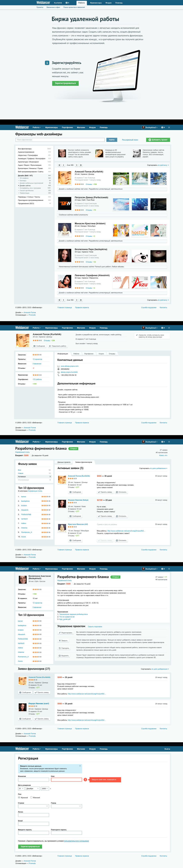
Task: Click the Skype icon beside alexey-popov-kurilshik
Action: click(x=58, y=372)
